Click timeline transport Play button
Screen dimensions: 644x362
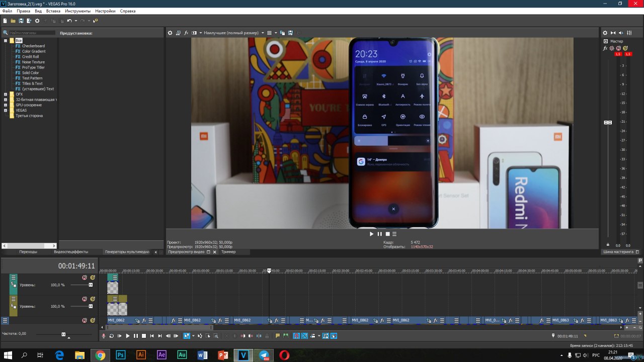tap(128, 336)
